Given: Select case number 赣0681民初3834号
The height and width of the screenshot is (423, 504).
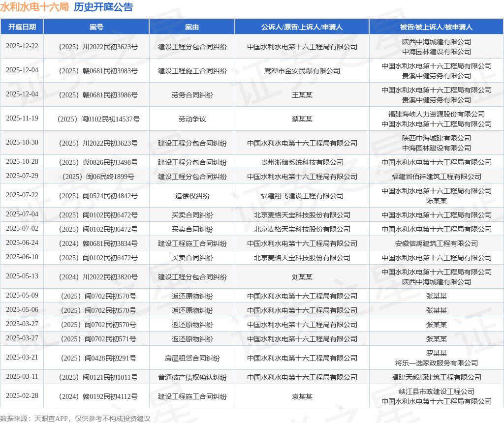Looking at the screenshot, I should [98, 243].
